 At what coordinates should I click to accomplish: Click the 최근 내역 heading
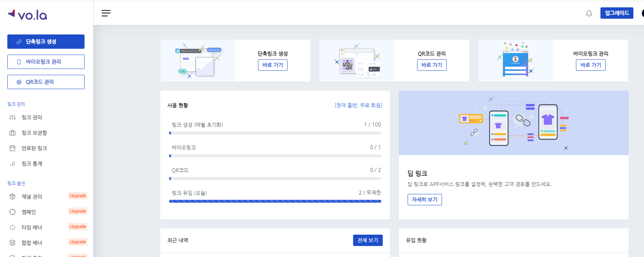coord(178,240)
